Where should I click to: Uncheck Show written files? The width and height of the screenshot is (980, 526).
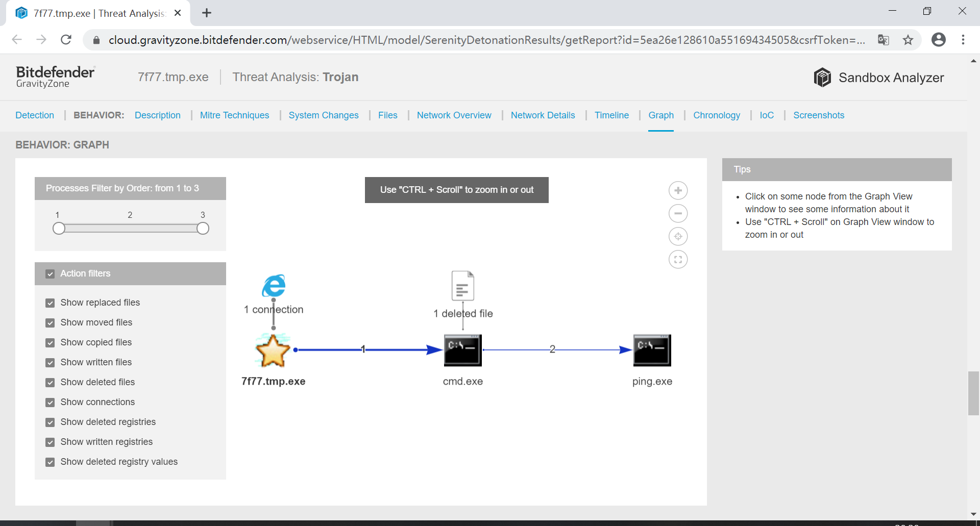[x=50, y=363]
